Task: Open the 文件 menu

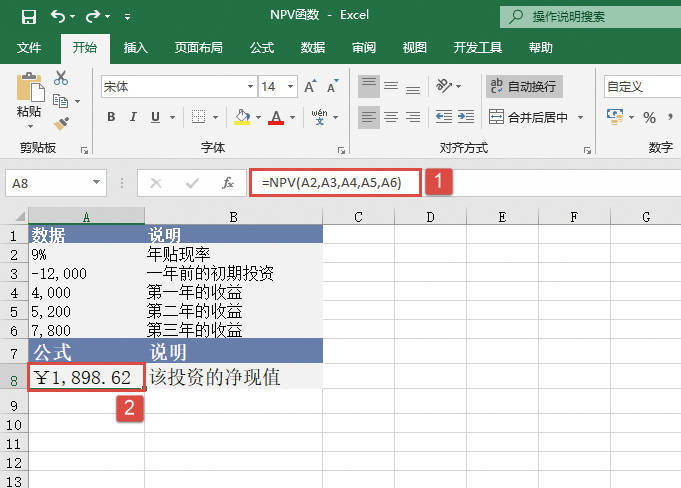Action: (29, 47)
